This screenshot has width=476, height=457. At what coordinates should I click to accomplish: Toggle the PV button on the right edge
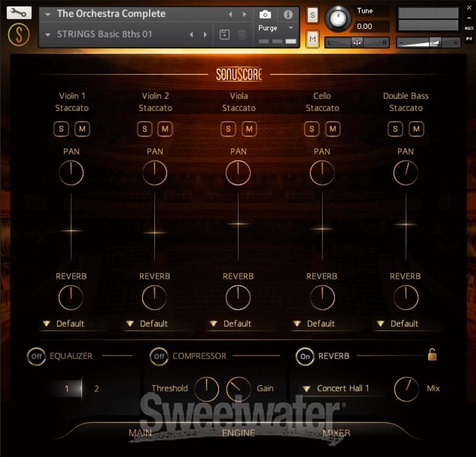pos(469,39)
